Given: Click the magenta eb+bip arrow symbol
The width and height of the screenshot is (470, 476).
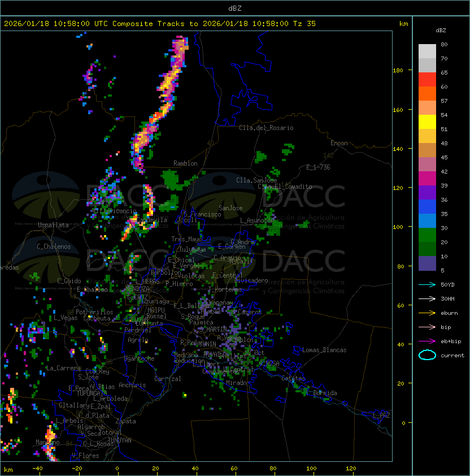Looking at the screenshot, I should [x=427, y=341].
